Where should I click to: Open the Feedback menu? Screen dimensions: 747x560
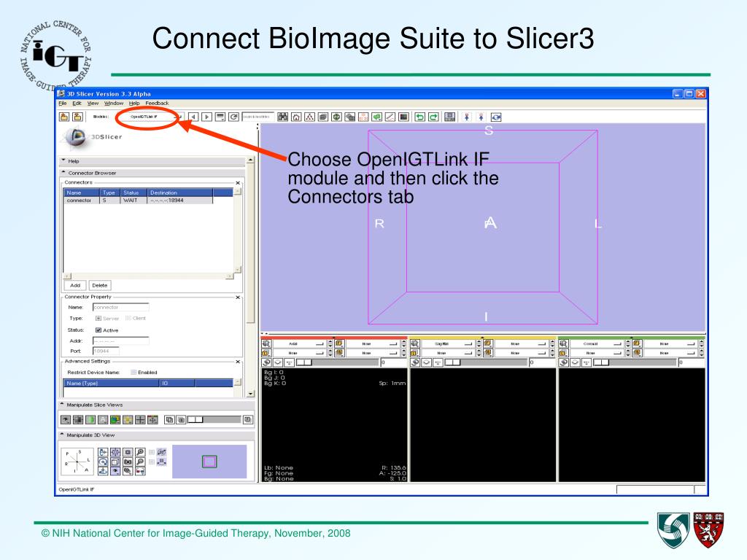[x=158, y=104]
